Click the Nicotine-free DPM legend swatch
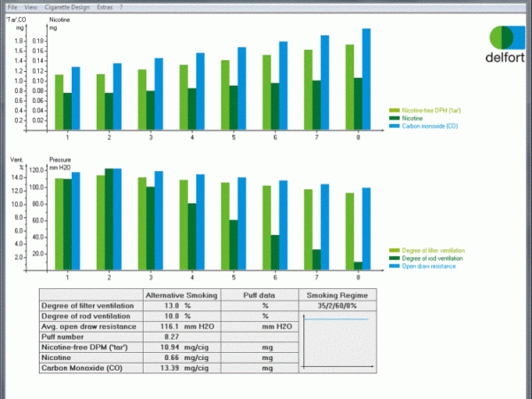The height and width of the screenshot is (399, 532). 395,109
